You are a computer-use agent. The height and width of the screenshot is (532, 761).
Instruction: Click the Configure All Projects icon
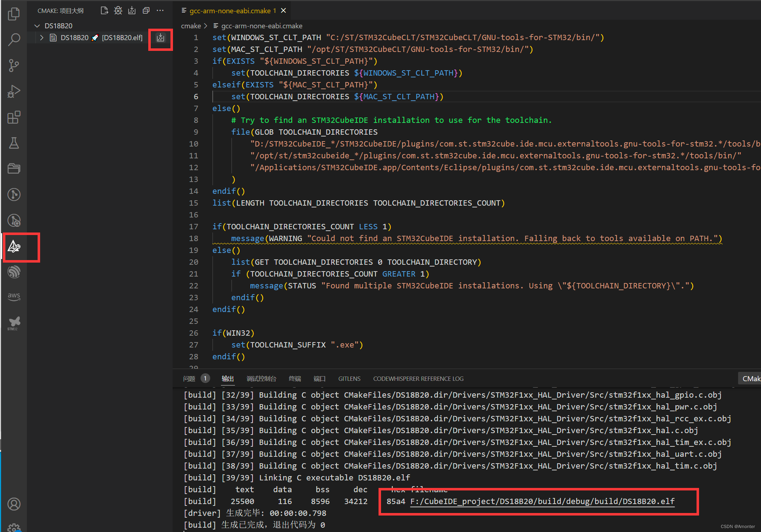coord(104,11)
